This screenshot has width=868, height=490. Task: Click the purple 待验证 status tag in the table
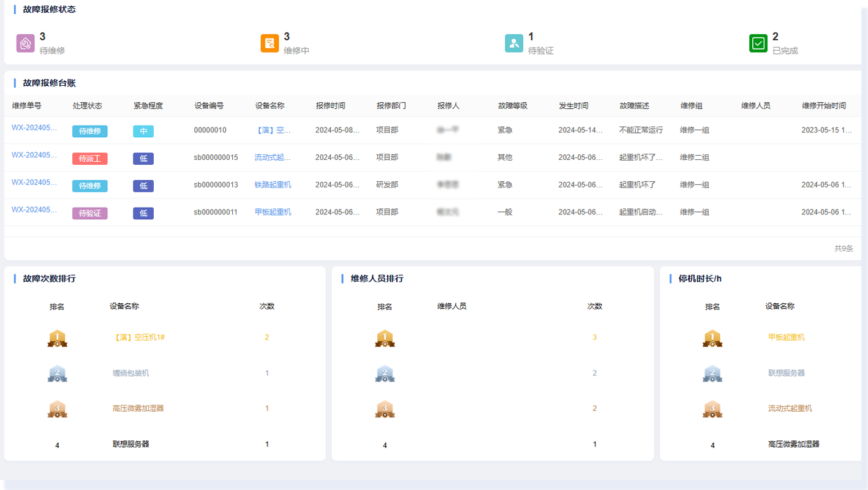[90, 213]
